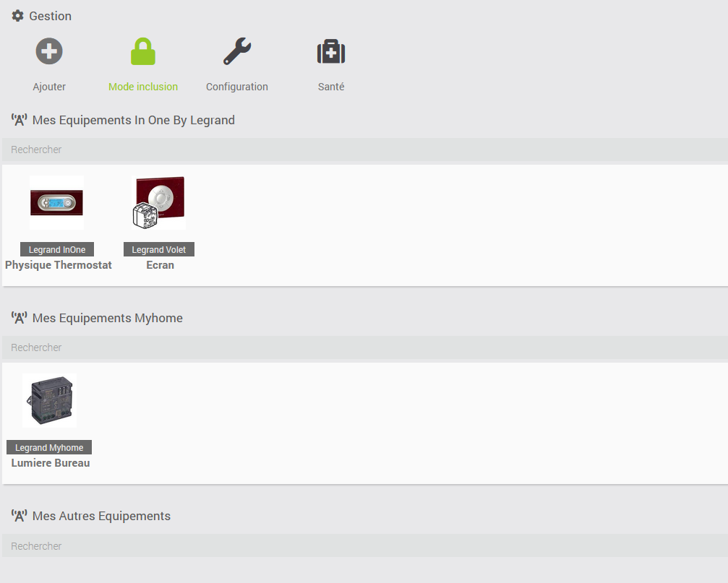Select the Physique Thermostat name
The image size is (728, 583).
point(59,265)
